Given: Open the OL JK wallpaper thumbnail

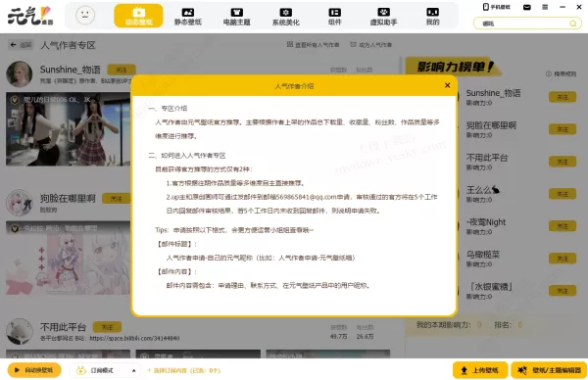Looking at the screenshot, I should click(68, 129).
